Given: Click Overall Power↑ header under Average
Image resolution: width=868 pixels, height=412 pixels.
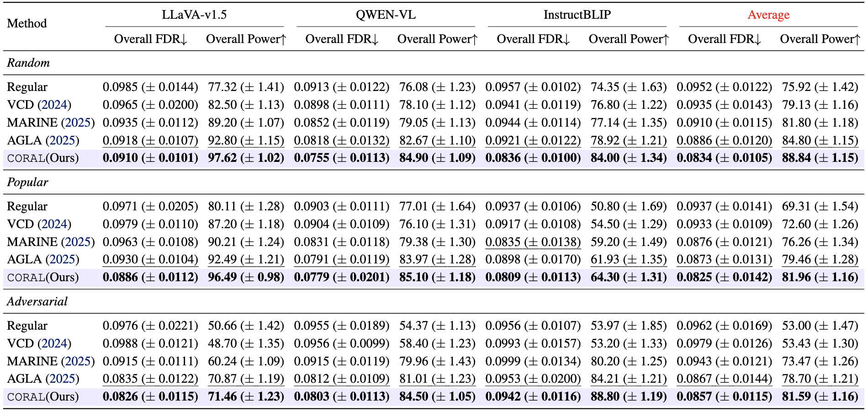Looking at the screenshot, I should pos(820,39).
